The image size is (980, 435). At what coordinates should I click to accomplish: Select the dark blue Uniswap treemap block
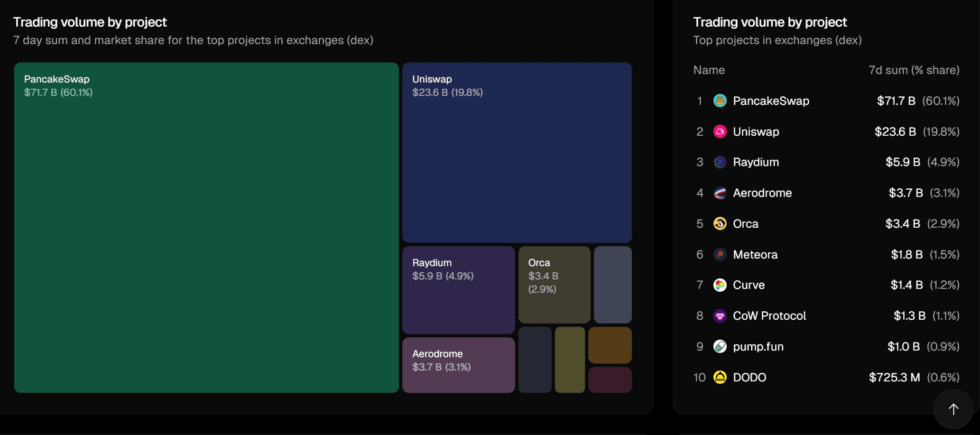click(517, 153)
